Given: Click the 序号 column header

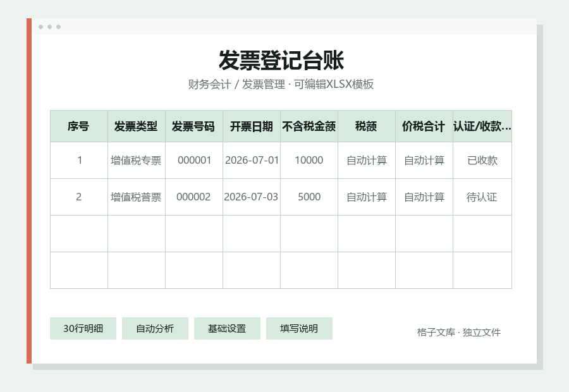Looking at the screenshot, I should click(79, 126).
